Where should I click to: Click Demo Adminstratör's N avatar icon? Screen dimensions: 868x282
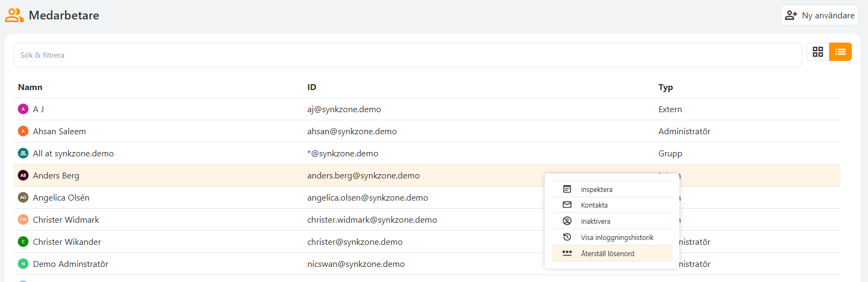(23, 264)
